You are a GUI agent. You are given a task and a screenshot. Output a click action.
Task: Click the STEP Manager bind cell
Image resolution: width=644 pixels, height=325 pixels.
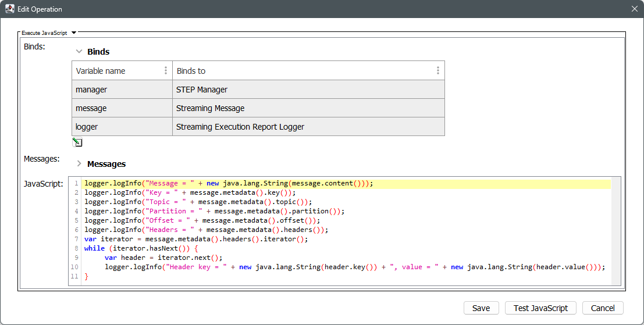coord(308,90)
